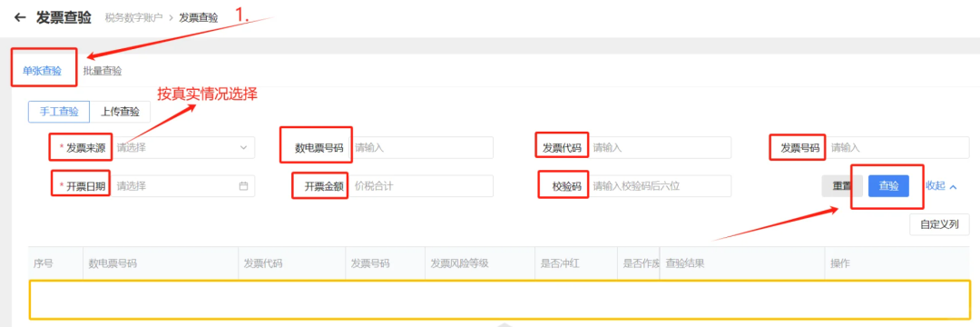Click the blue 查验 button
Image resolution: width=980 pixels, height=327 pixels.
pos(888,185)
